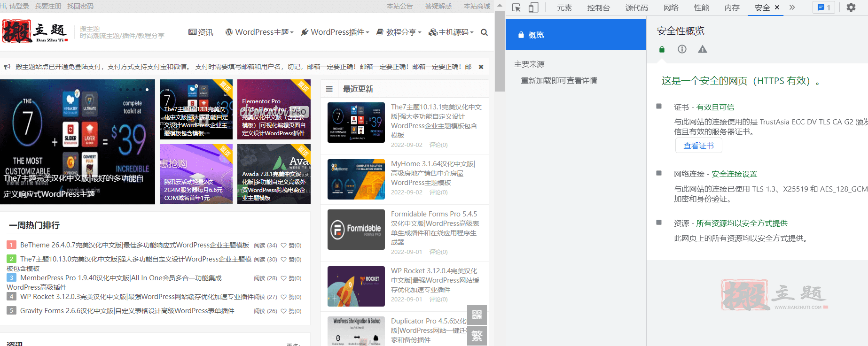
Task: Open BeTheme 26.4.0.7 ranked first
Action: pos(134,245)
